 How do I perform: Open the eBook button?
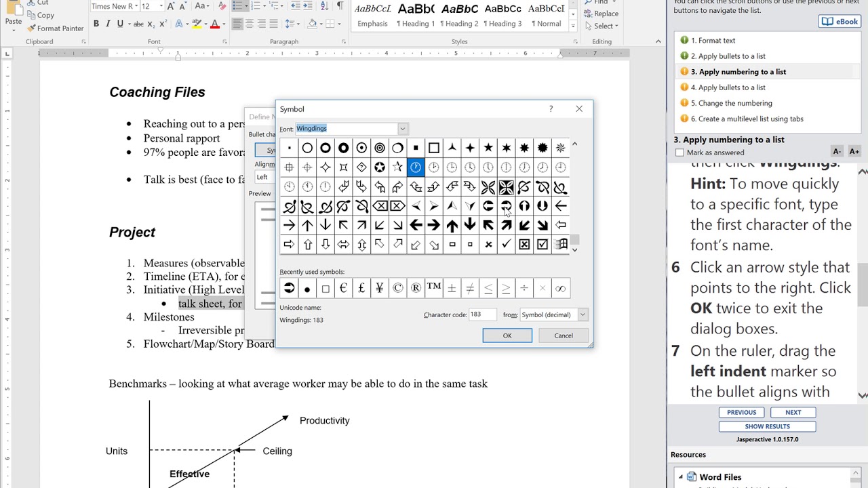coord(840,22)
